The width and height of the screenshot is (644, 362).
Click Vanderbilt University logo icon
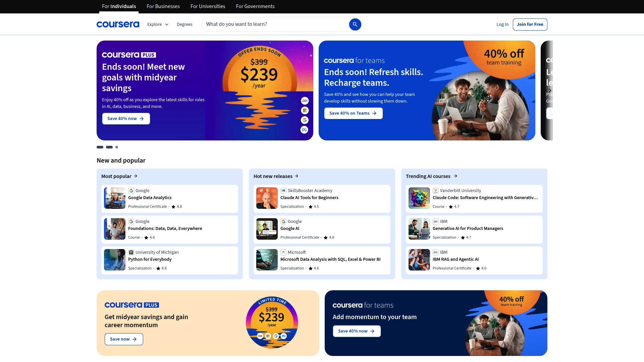pos(436,191)
